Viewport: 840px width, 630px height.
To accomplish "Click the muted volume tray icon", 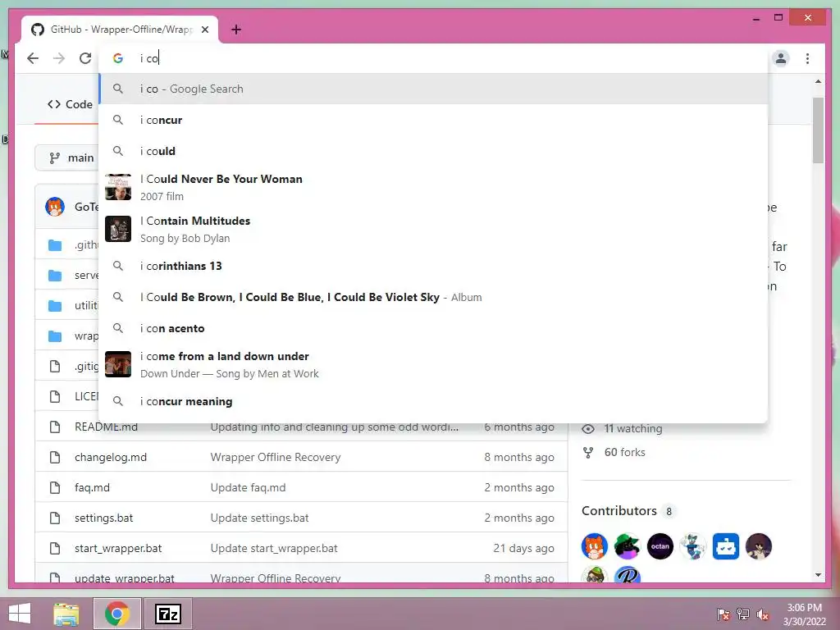I will pos(763,614).
